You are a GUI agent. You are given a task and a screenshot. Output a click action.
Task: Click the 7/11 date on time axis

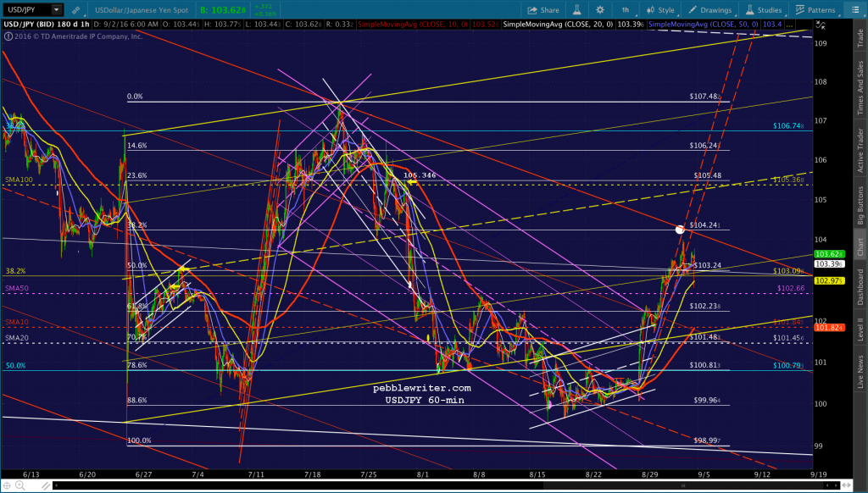256,474
